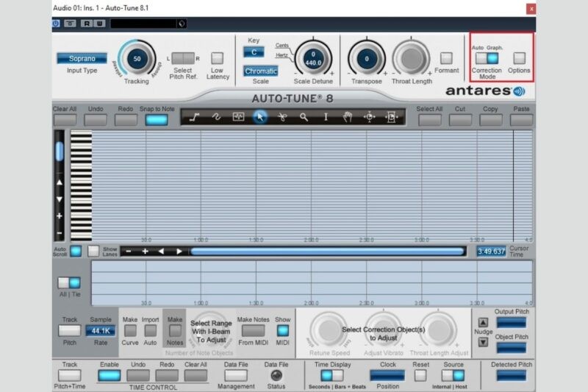Click the Make Curve button
Viewport: 588px width, 392px height.
[x=130, y=330]
